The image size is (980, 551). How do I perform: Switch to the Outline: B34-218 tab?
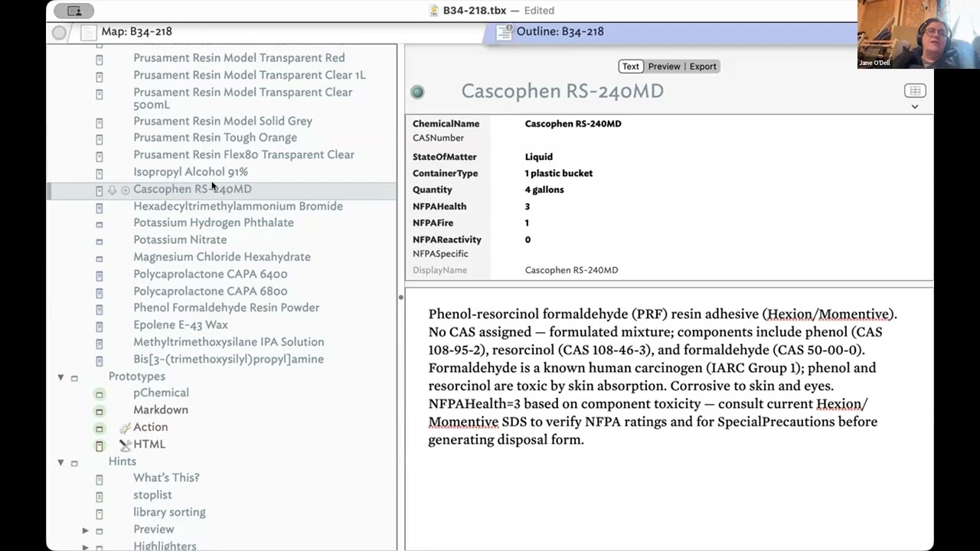point(560,31)
